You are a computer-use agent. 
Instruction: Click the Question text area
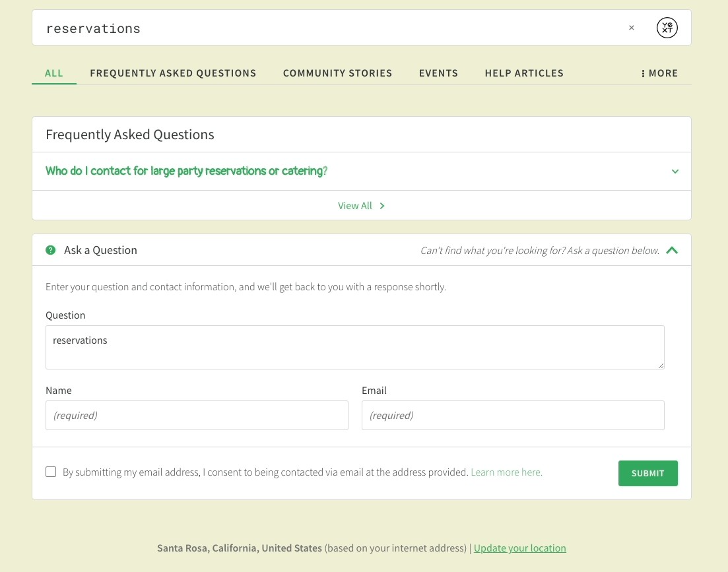[354, 348]
